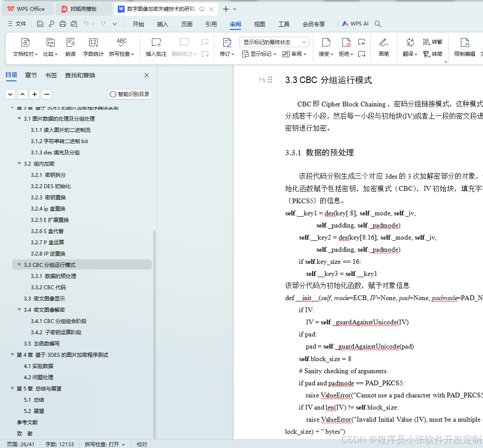This screenshot has width=483, height=448.
Task: Collapse the 3.4 密文图像解密 node
Action: (19, 310)
